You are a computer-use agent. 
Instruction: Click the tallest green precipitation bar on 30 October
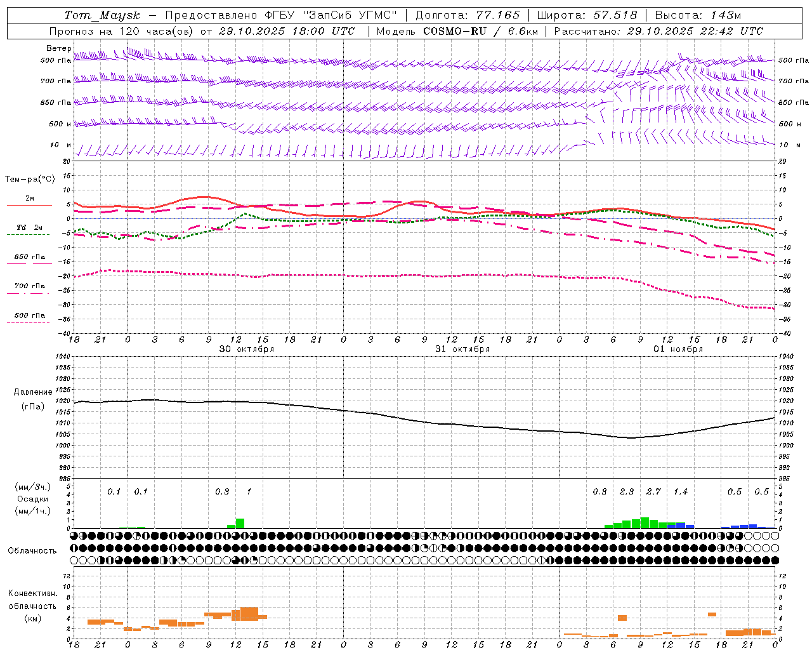(x=240, y=524)
